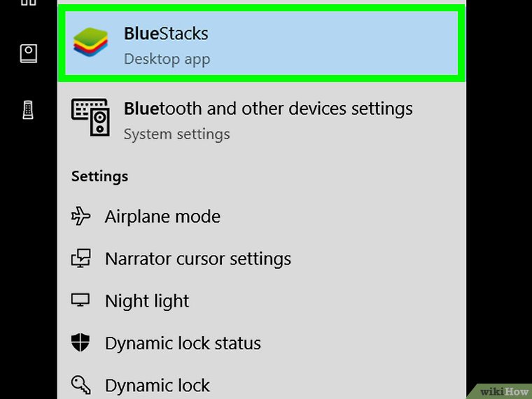Click the shield icon beside Dynamic lock status
532x399 pixels.
(81, 343)
